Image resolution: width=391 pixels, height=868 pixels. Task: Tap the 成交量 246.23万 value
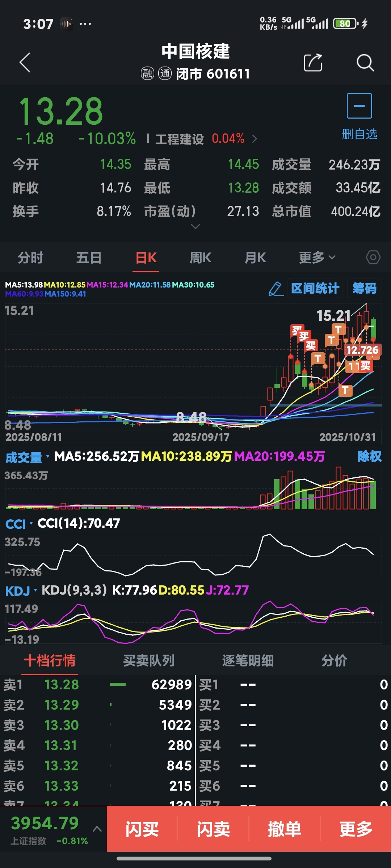354,165
